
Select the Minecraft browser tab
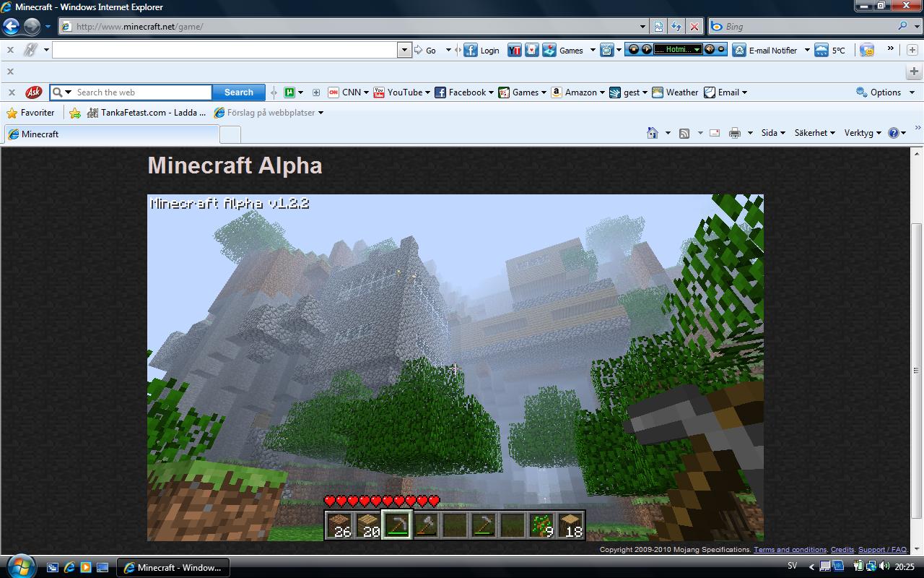(112, 134)
